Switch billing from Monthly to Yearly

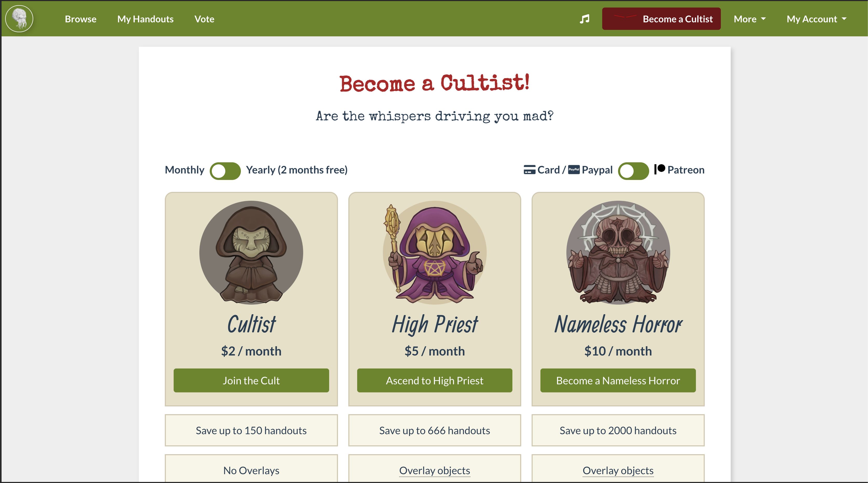[225, 171]
